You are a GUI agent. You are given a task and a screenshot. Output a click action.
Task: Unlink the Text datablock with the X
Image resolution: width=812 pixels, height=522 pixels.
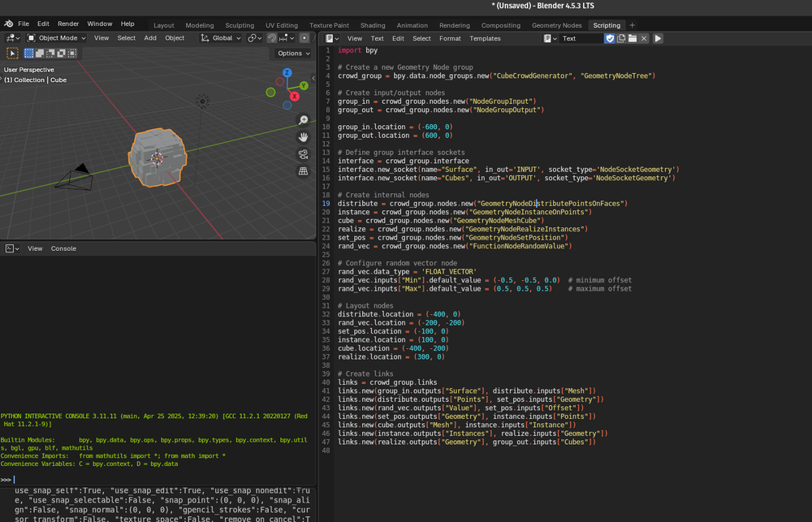(643, 38)
